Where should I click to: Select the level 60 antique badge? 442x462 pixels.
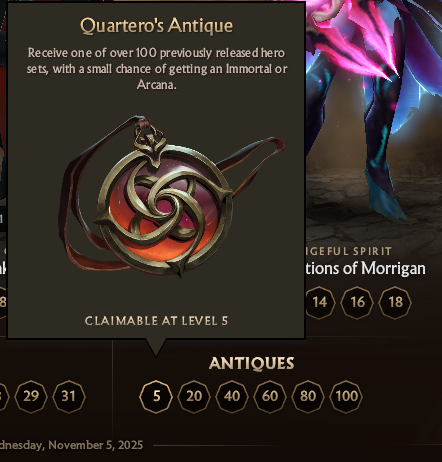coord(270,397)
